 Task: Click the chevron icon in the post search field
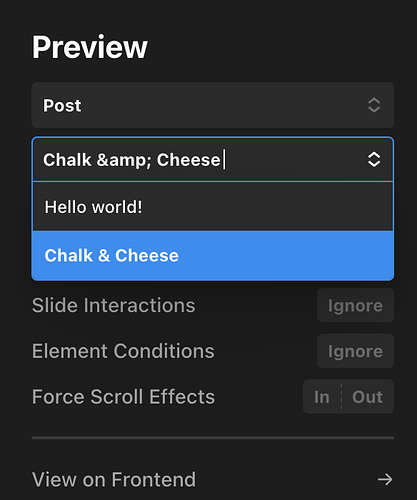tap(374, 159)
